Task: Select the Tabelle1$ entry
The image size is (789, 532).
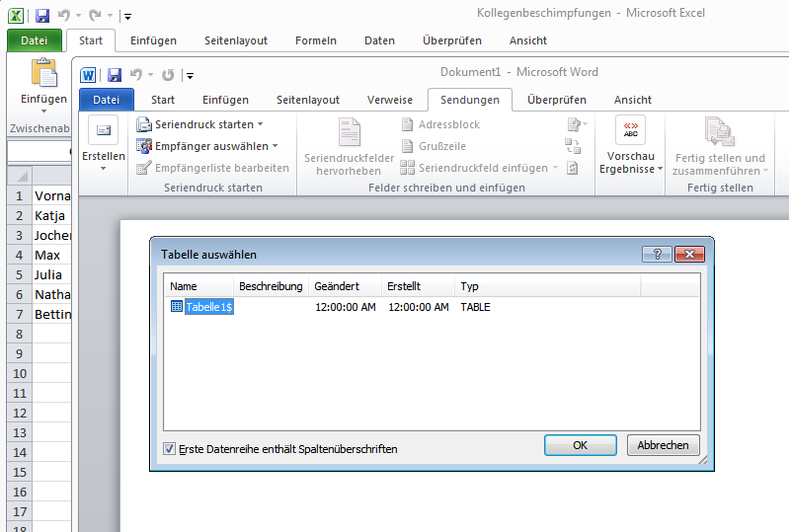Action: coord(208,307)
